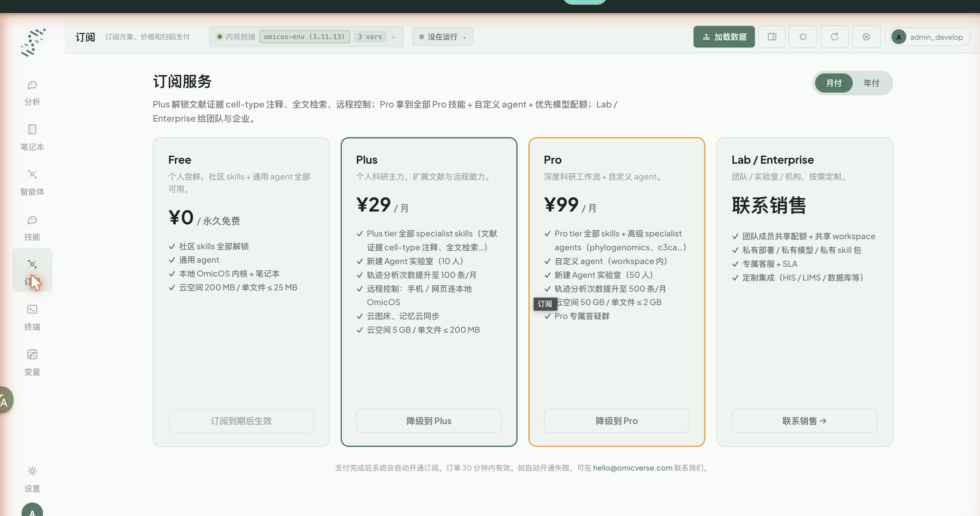Click 云空间 200 MB feature line
The image size is (980, 516).
(x=238, y=288)
